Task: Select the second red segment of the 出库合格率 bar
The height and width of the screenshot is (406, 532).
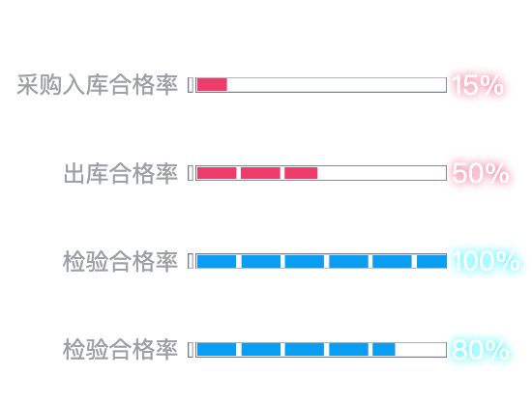Action: click(260, 173)
